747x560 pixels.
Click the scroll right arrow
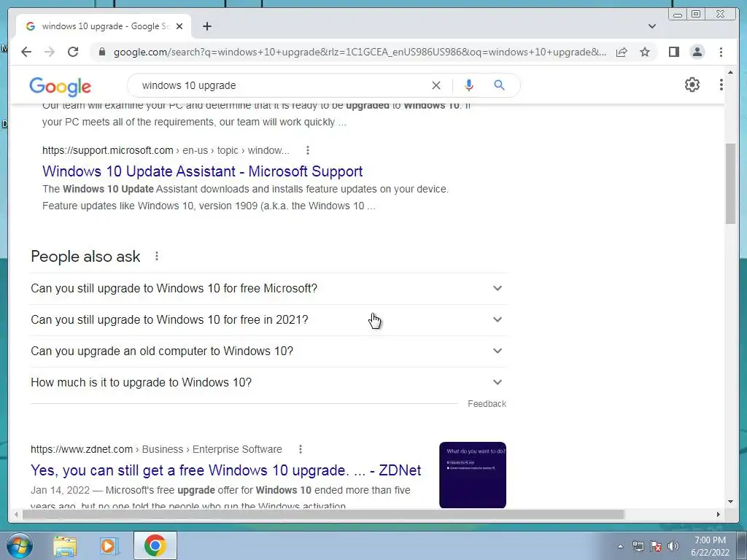pyautogui.click(x=719, y=514)
